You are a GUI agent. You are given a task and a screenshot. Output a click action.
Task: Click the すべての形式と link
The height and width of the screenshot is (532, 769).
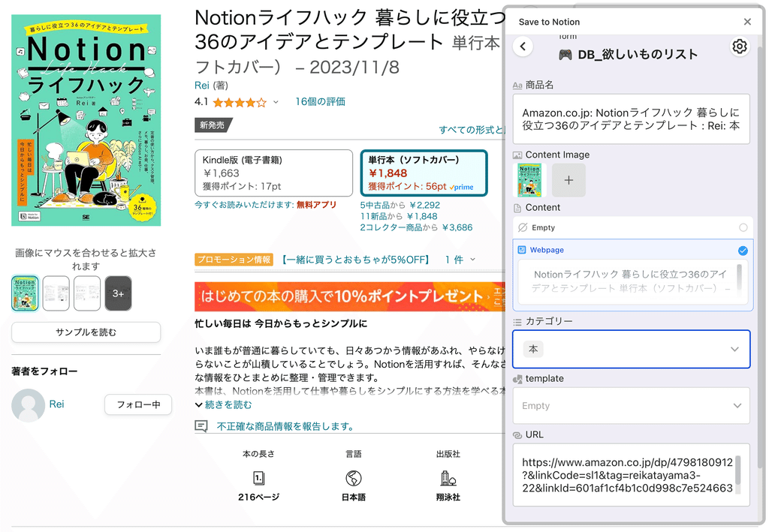coord(471,130)
